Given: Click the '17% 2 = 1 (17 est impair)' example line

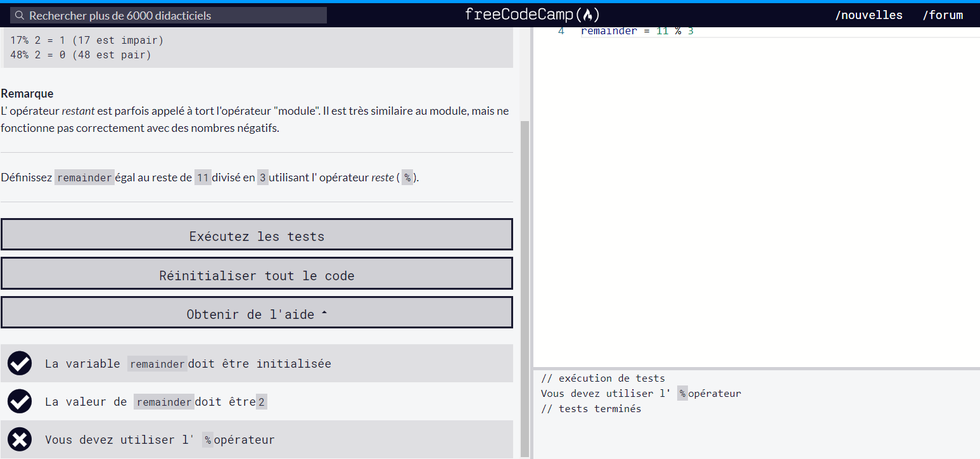Looking at the screenshot, I should coord(87,41).
